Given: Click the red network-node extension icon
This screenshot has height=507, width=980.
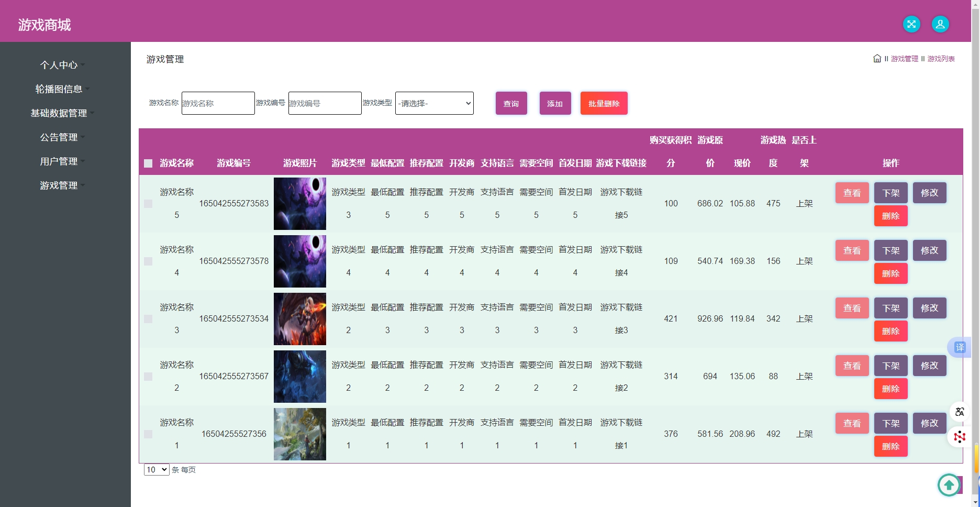Looking at the screenshot, I should 959,436.
